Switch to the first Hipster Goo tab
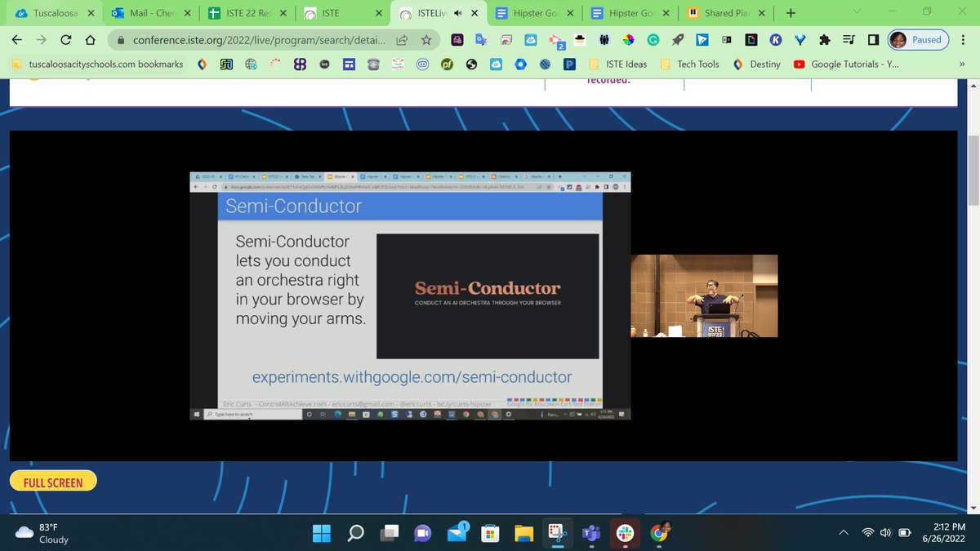Viewport: 980px width, 551px height. [537, 13]
